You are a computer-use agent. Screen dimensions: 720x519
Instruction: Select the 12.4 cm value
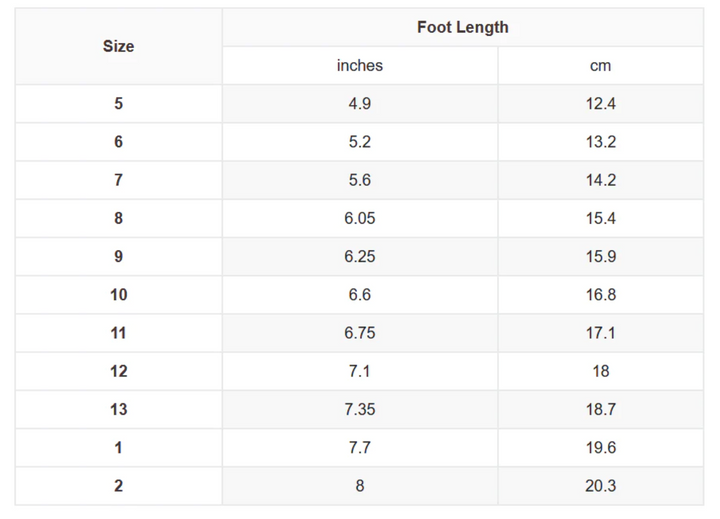(600, 104)
